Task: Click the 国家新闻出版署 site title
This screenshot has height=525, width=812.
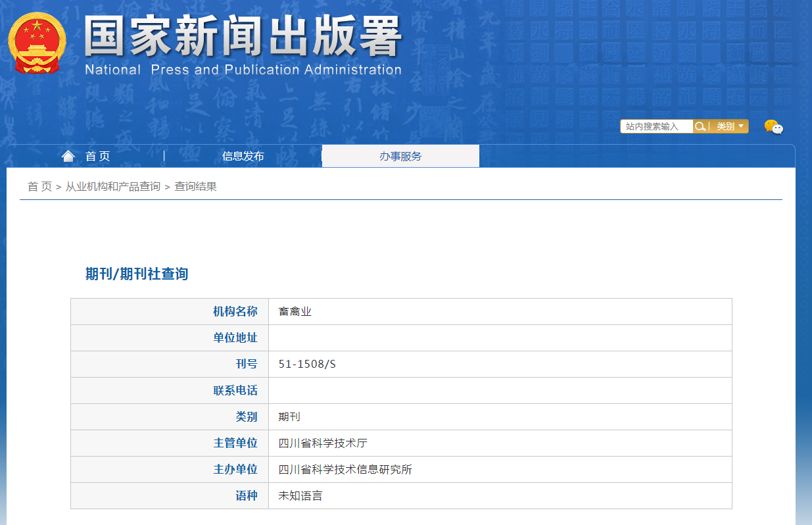Action: tap(242, 36)
